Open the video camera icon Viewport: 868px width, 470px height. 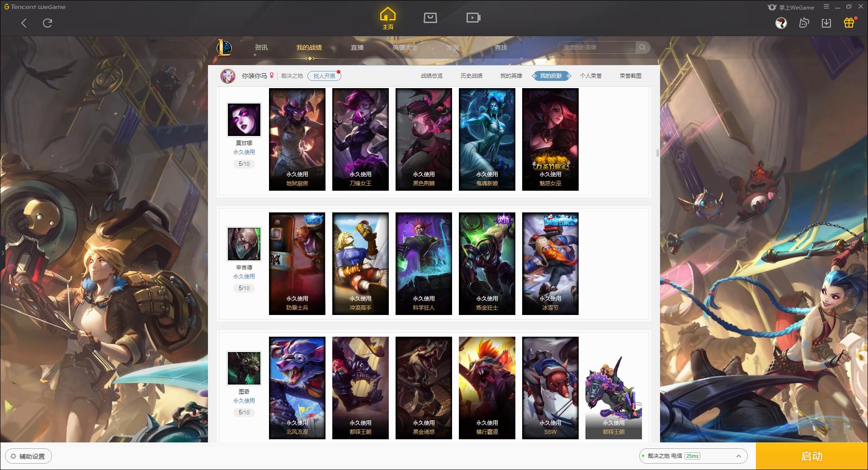[473, 18]
